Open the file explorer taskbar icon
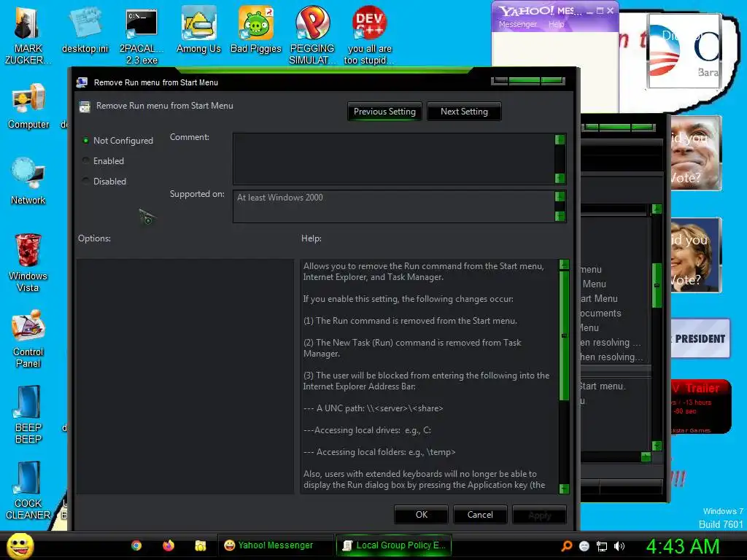The width and height of the screenshot is (747, 560). pos(200,545)
